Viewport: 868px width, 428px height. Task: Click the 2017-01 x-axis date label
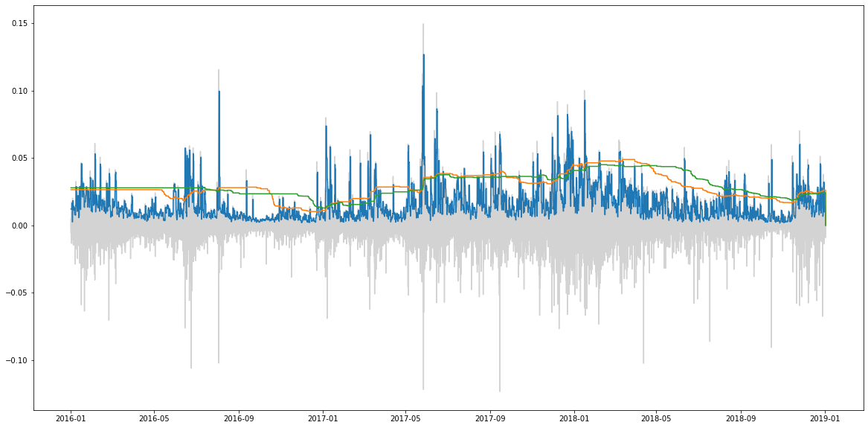[x=323, y=419]
